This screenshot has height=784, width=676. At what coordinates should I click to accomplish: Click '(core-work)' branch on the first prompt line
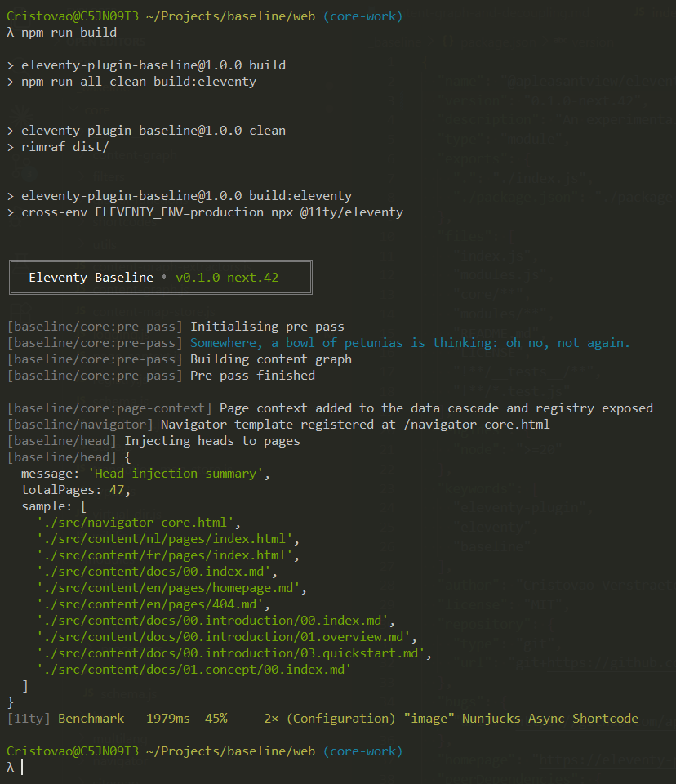[363, 16]
